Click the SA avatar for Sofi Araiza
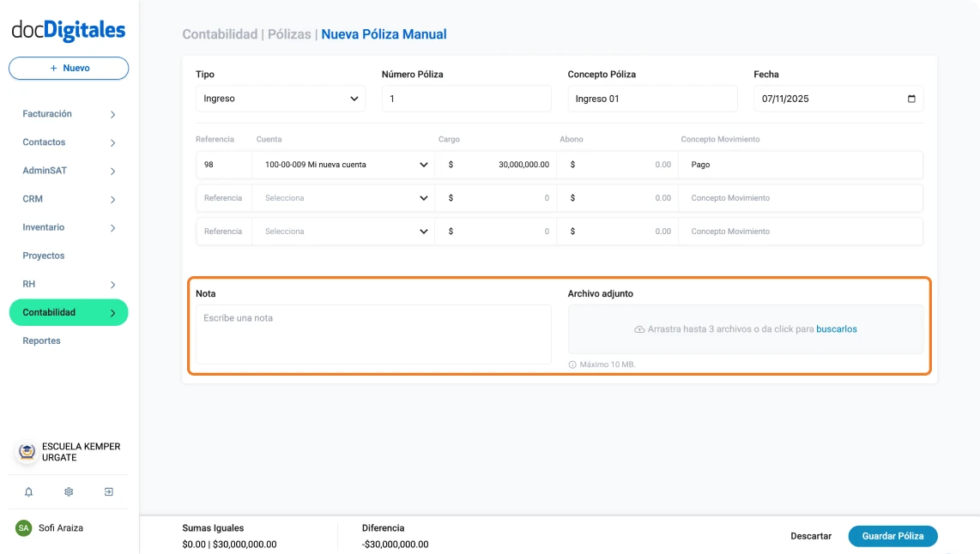 point(25,528)
